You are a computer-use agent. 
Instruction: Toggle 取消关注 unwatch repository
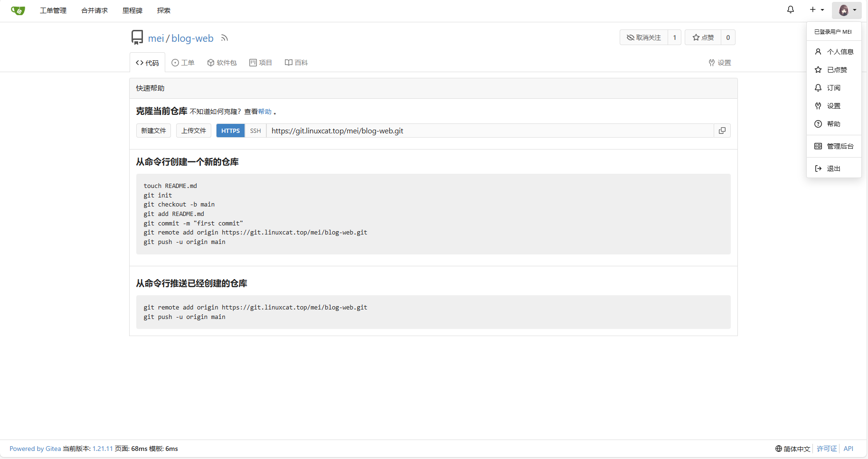644,37
